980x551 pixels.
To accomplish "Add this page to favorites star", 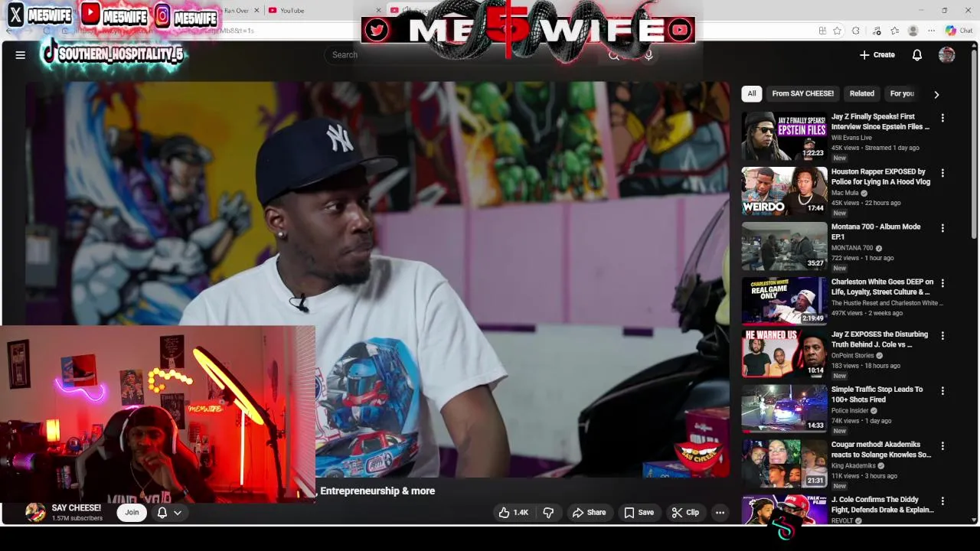I will click(838, 31).
